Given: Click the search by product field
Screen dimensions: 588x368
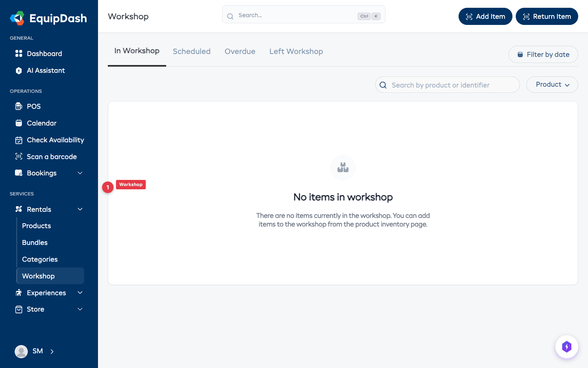Looking at the screenshot, I should [447, 85].
